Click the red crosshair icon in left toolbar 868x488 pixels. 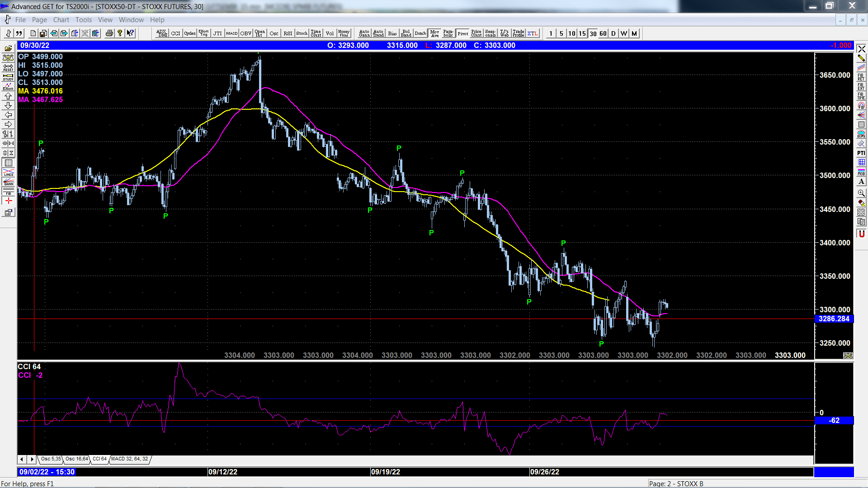coord(8,201)
